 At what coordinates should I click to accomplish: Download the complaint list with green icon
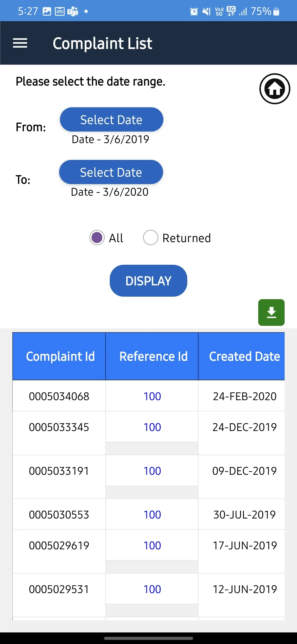tap(271, 312)
